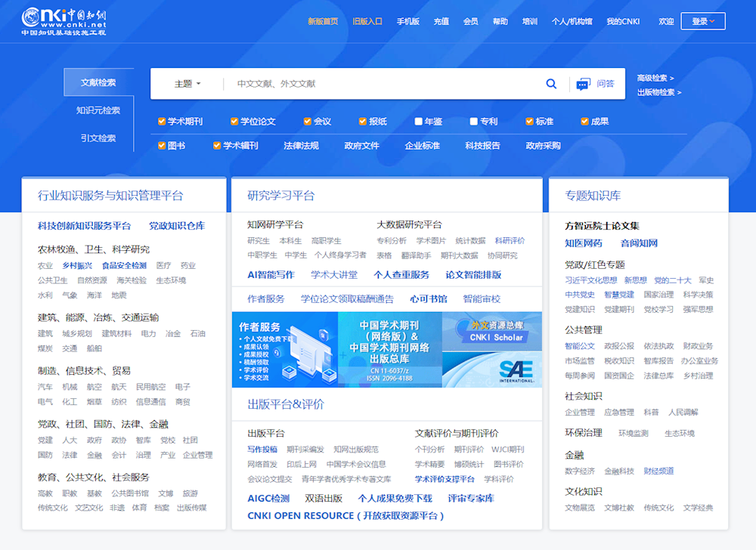The width and height of the screenshot is (756, 550).
Task: Open 音阅知网 link
Action: [x=639, y=243]
